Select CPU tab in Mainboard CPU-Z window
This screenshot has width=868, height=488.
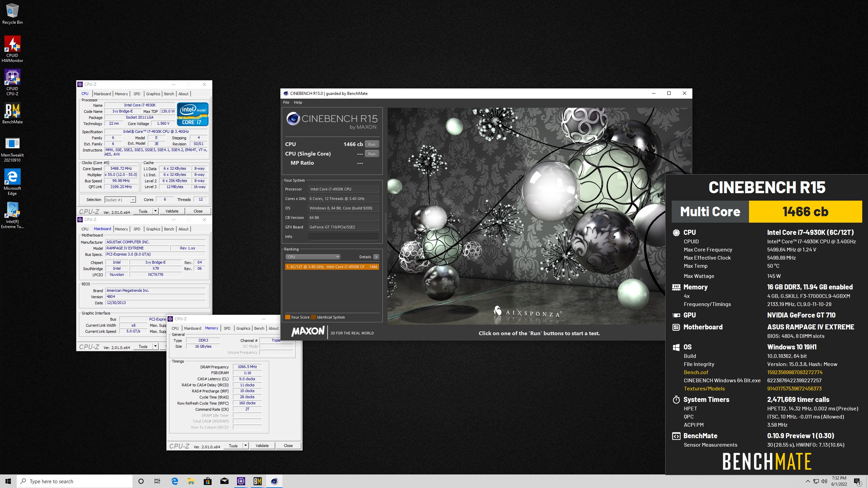point(85,229)
